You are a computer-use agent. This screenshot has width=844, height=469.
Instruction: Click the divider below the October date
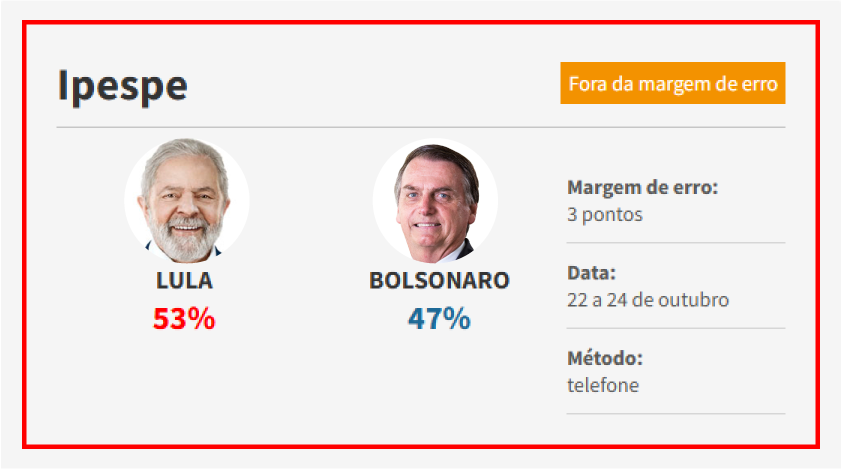[x=675, y=328]
